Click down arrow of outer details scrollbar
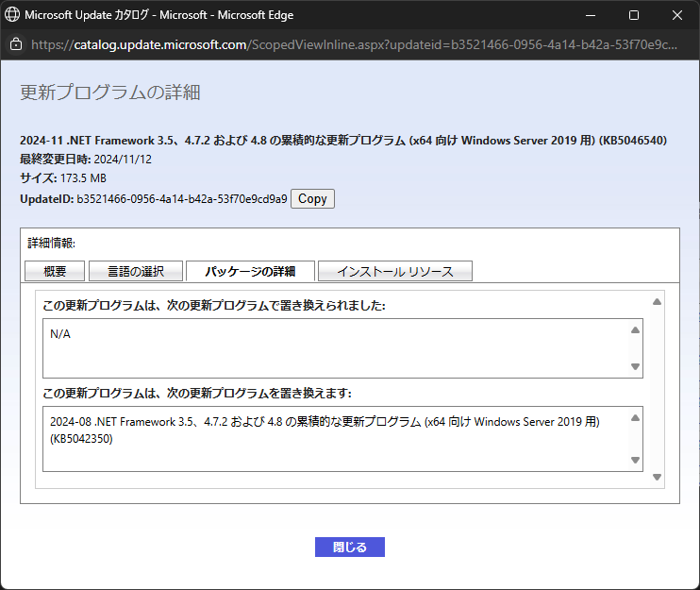The width and height of the screenshot is (700, 590). [657, 477]
